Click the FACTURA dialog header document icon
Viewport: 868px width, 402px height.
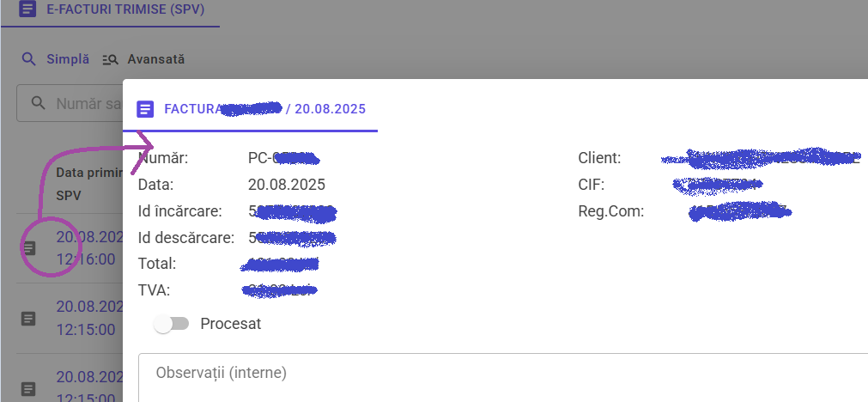pyautogui.click(x=145, y=109)
